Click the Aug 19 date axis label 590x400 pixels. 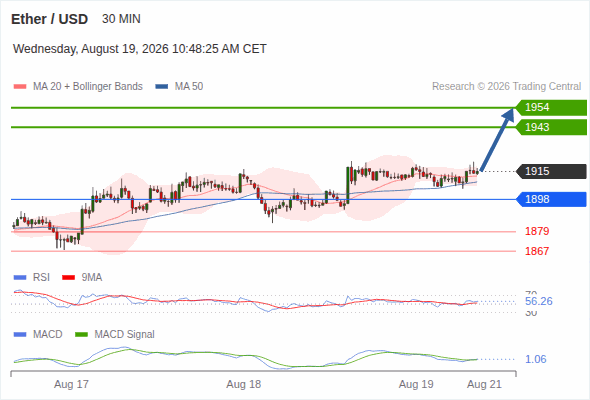416,385
